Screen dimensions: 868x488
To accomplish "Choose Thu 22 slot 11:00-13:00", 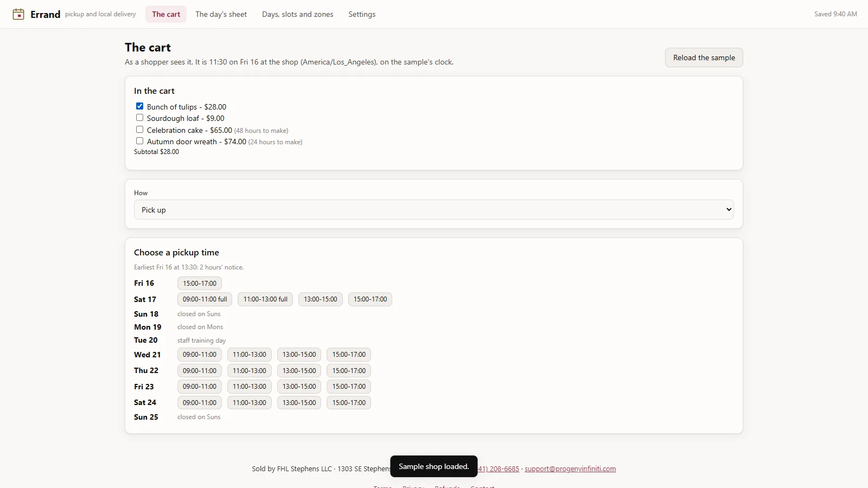I will [x=250, y=371].
